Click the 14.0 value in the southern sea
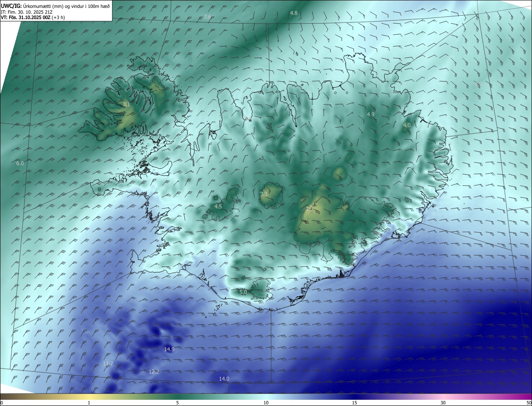The height and width of the screenshot is (406, 532). 224,379
